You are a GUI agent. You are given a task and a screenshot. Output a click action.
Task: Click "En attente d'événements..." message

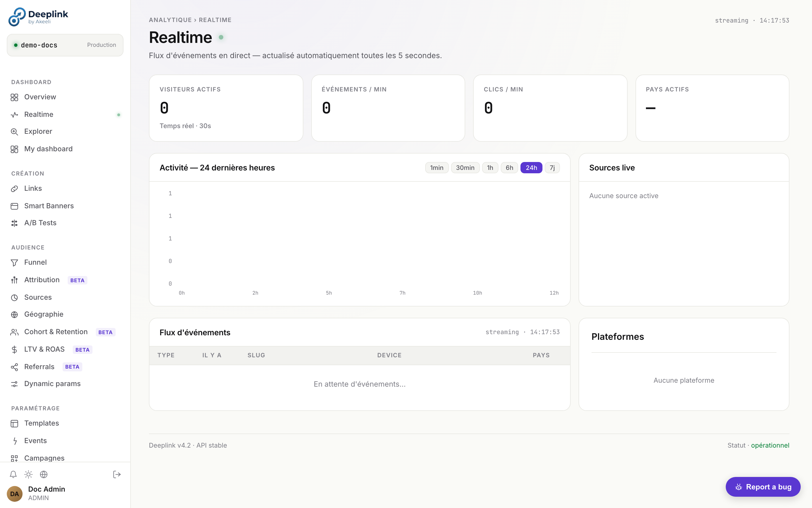point(360,384)
